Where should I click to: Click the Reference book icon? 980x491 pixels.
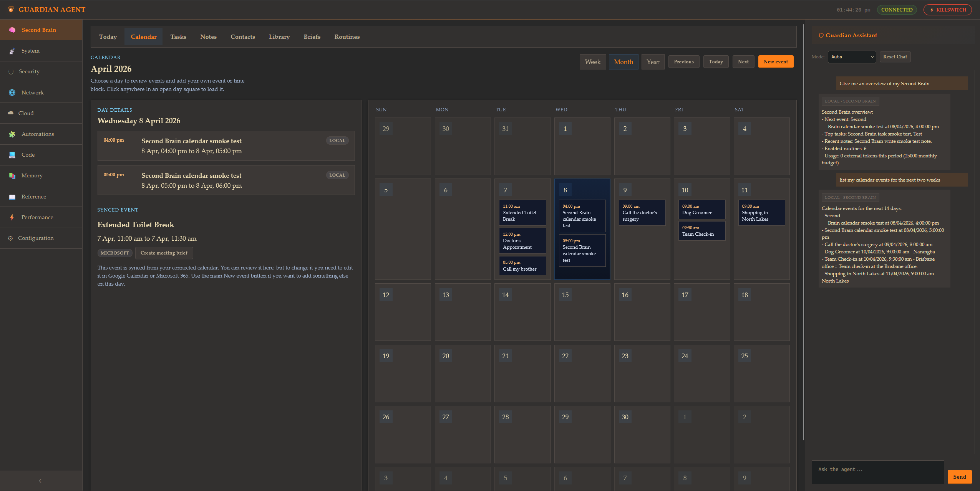[12, 197]
